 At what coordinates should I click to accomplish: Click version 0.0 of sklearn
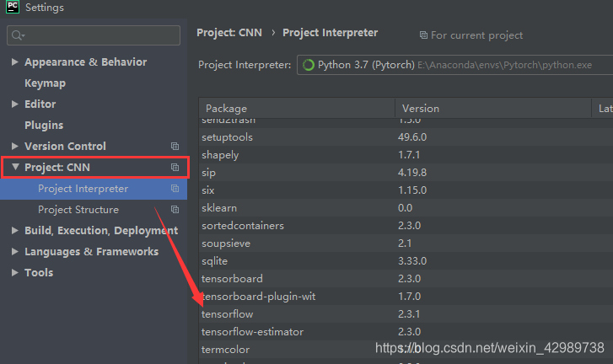(405, 208)
